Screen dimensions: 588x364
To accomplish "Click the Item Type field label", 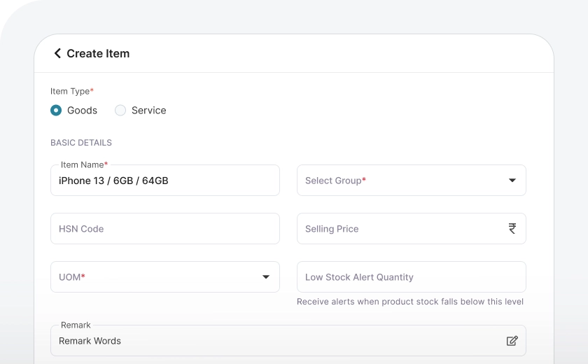I will [71, 91].
